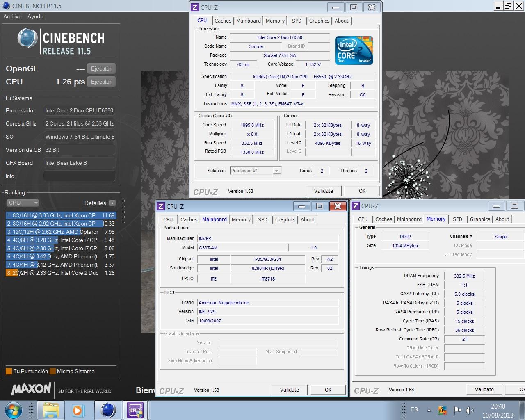Select ranking row 4C/8H @ 3.20 GHz
This screenshot has height=420, width=525.
click(x=61, y=240)
